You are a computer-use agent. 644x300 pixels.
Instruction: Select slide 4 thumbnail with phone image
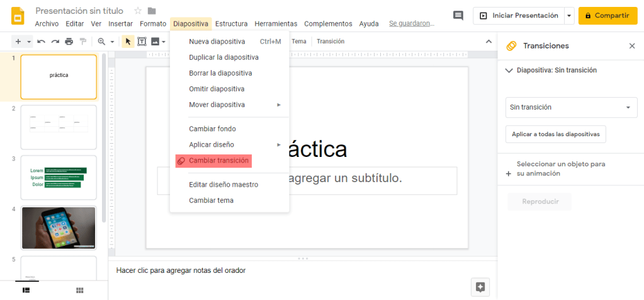[59, 228]
